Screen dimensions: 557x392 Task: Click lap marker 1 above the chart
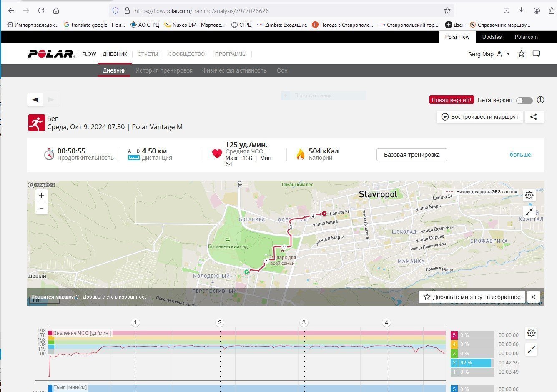(x=135, y=322)
